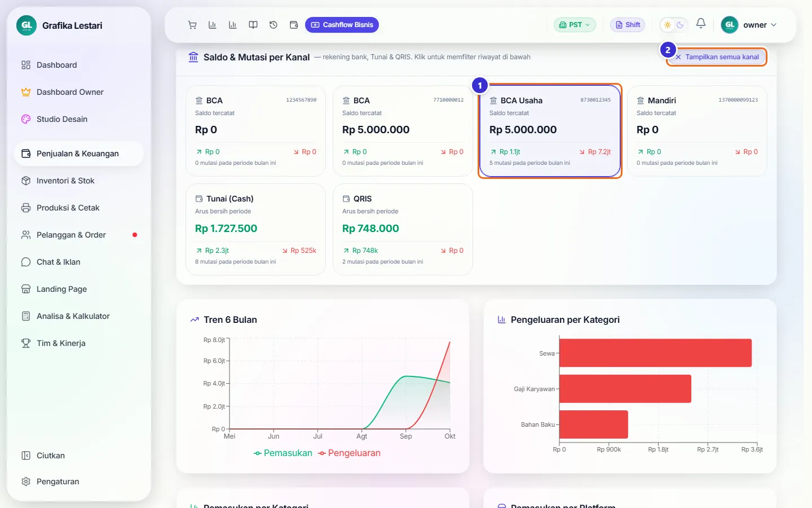Go to Dashboard Owner
This screenshot has height=508, width=812.
tap(79, 92)
